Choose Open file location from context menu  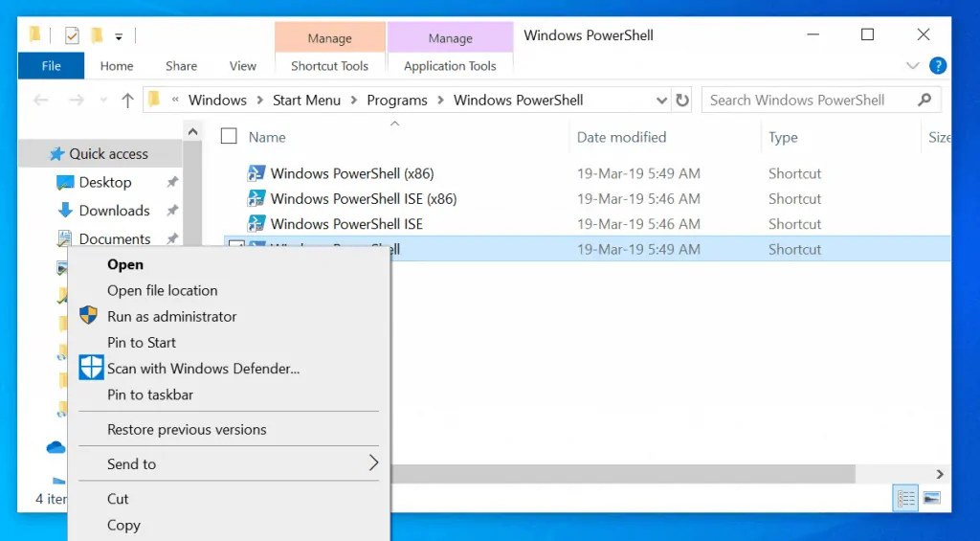coord(162,290)
